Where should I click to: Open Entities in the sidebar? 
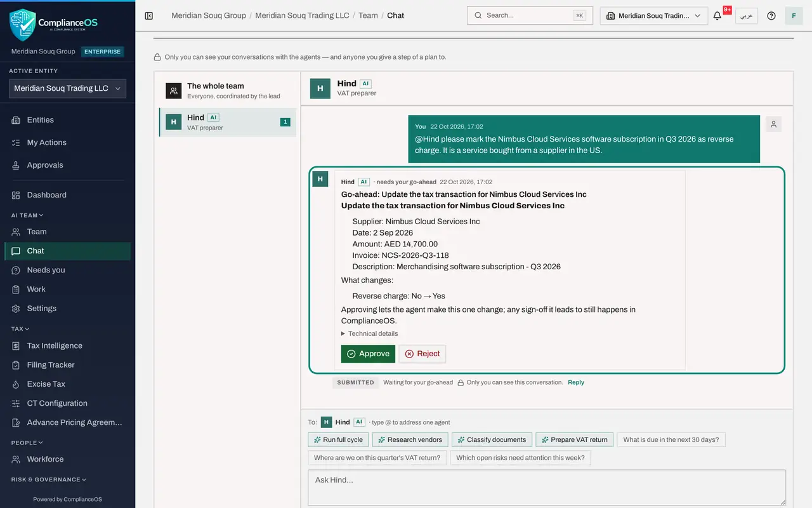coord(68,120)
